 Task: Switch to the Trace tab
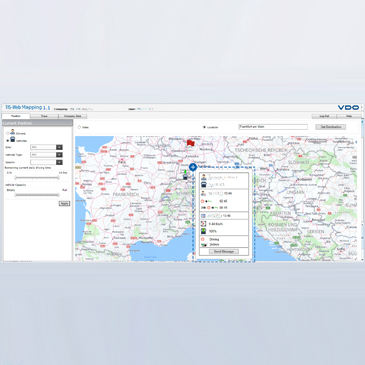coord(44,116)
